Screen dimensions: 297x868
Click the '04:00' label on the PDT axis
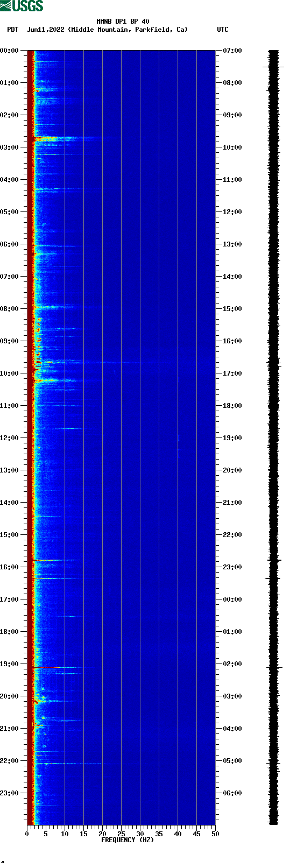[x=10, y=180]
